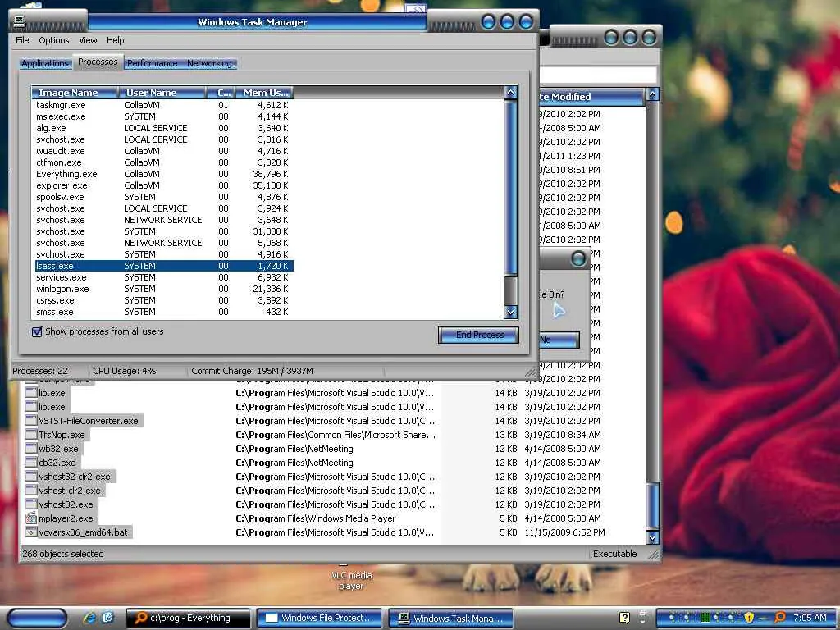
Task: Open the View menu
Action: point(88,40)
